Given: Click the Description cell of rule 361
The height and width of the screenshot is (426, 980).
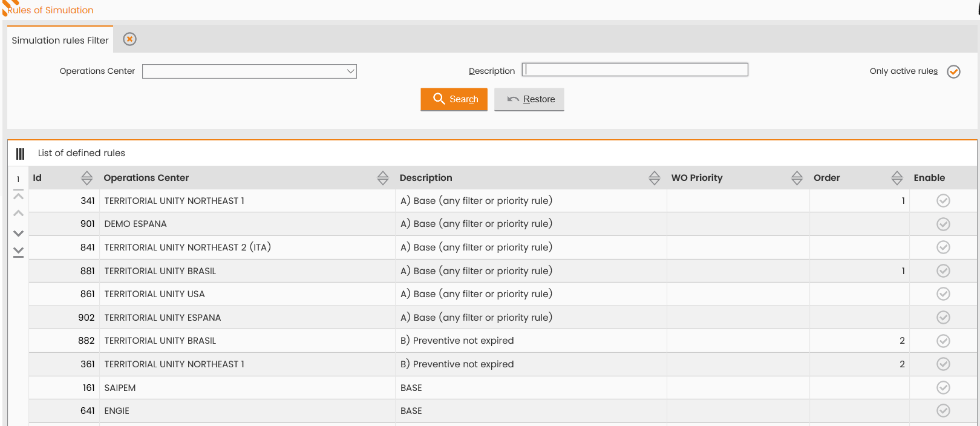Looking at the screenshot, I should (531, 364).
